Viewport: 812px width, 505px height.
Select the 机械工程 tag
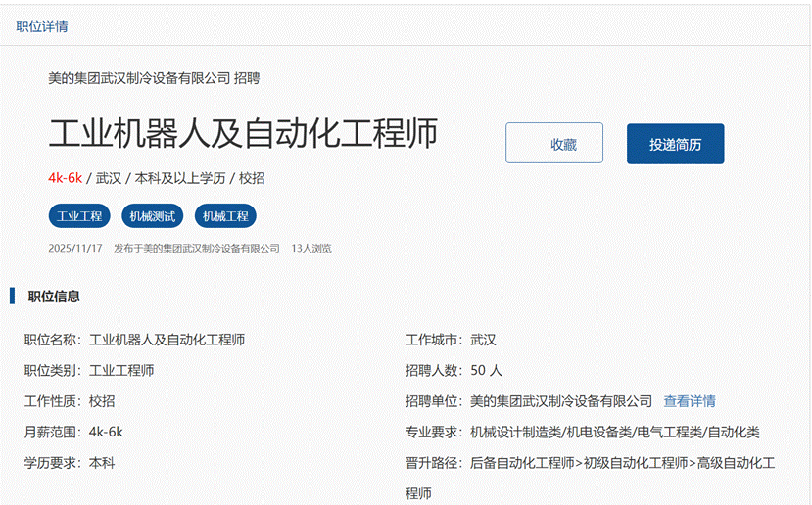225,216
